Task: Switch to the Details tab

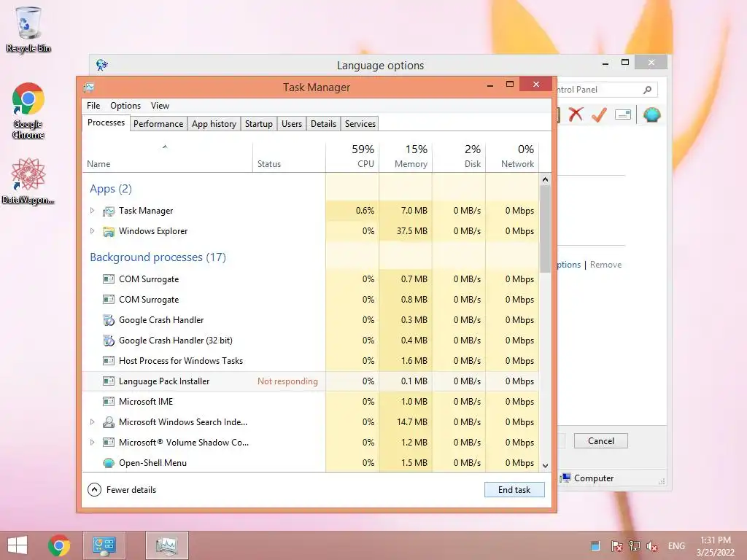Action: click(323, 124)
